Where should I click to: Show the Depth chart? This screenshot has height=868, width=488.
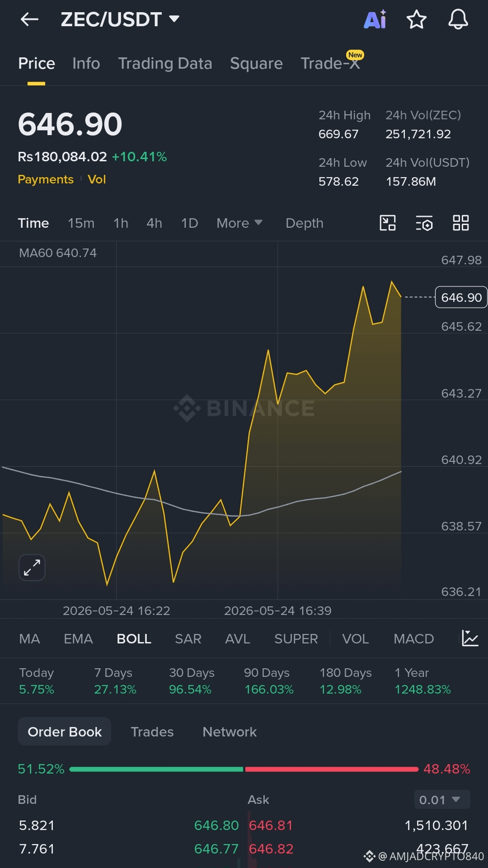click(x=305, y=223)
